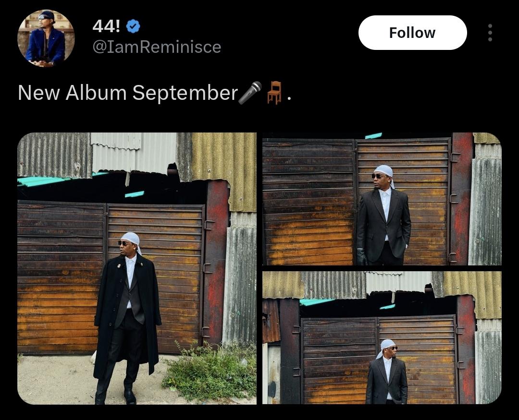The height and width of the screenshot is (420, 519).
Task: Open the bottom-right photo thumbnail
Action: coord(382,337)
